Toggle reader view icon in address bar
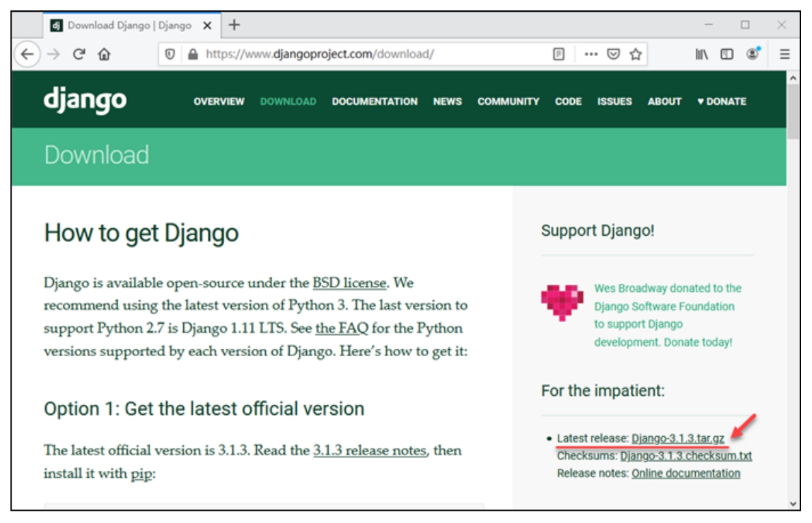 [x=558, y=54]
